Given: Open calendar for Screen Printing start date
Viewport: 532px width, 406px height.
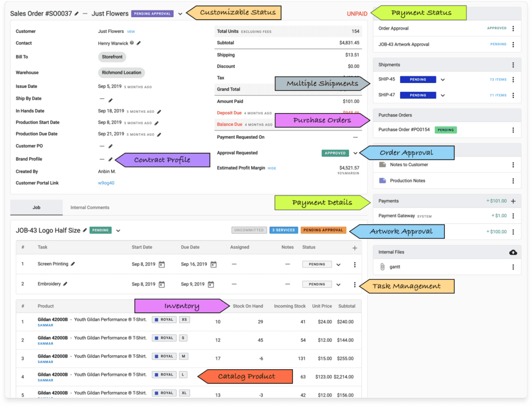Looking at the screenshot, I should 162,264.
